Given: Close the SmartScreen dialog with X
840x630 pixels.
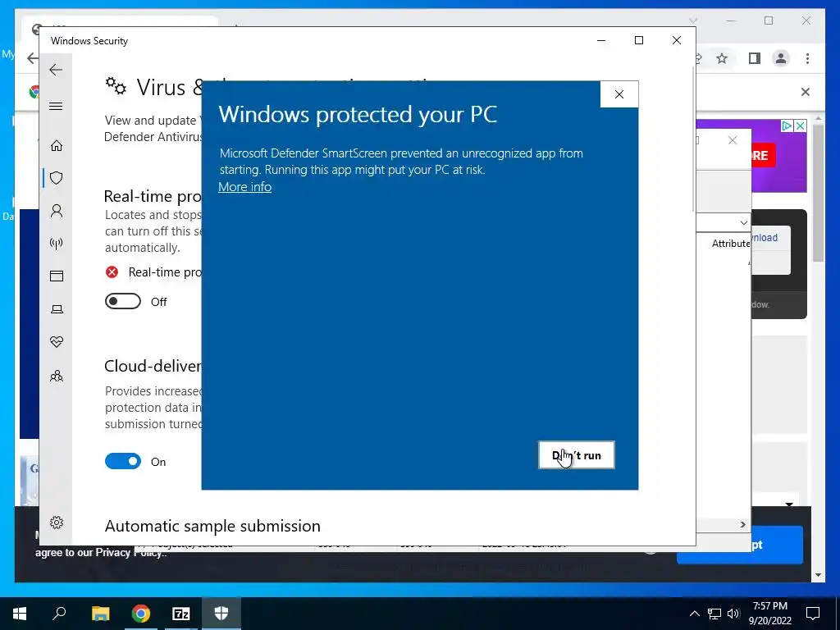Looking at the screenshot, I should click(619, 94).
